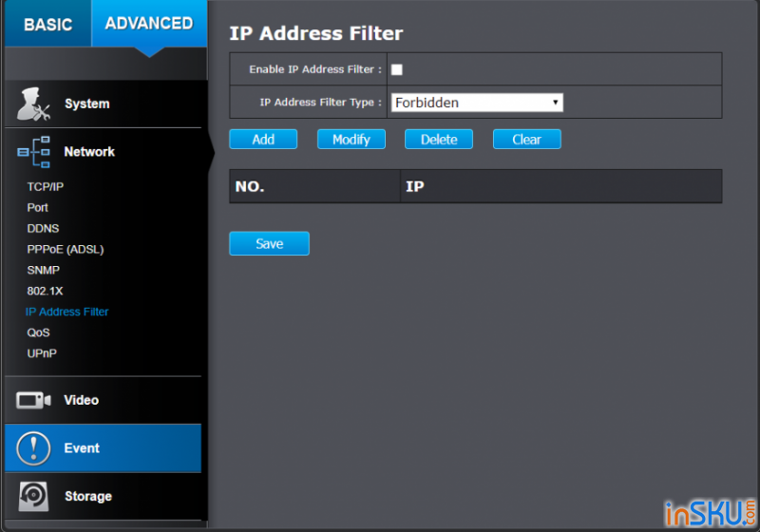The image size is (760, 532).
Task: Click the Event exclamation icon
Action: click(x=33, y=448)
